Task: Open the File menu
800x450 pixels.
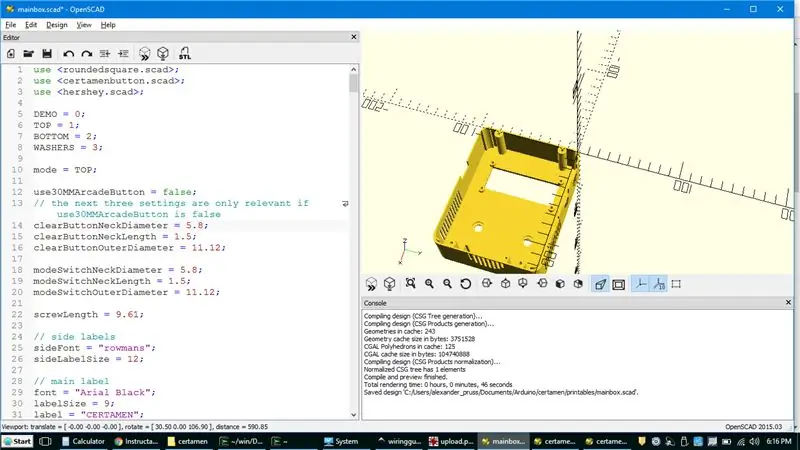Action: tap(10, 24)
